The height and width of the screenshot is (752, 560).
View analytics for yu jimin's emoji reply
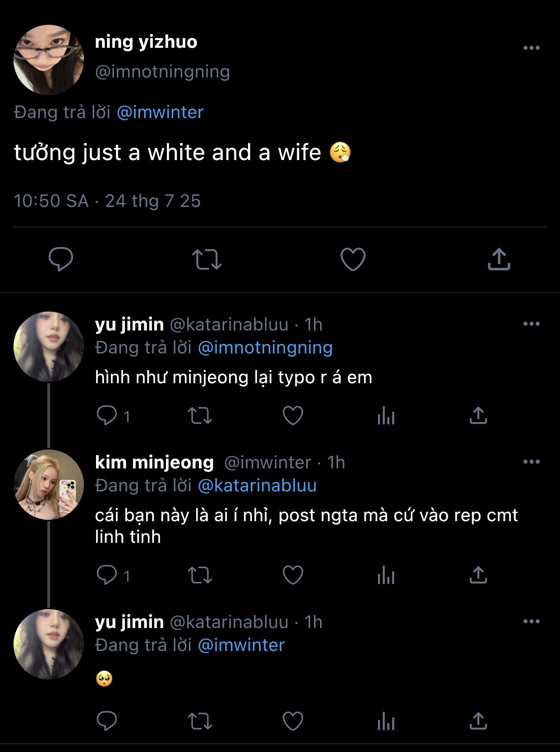[x=386, y=721]
